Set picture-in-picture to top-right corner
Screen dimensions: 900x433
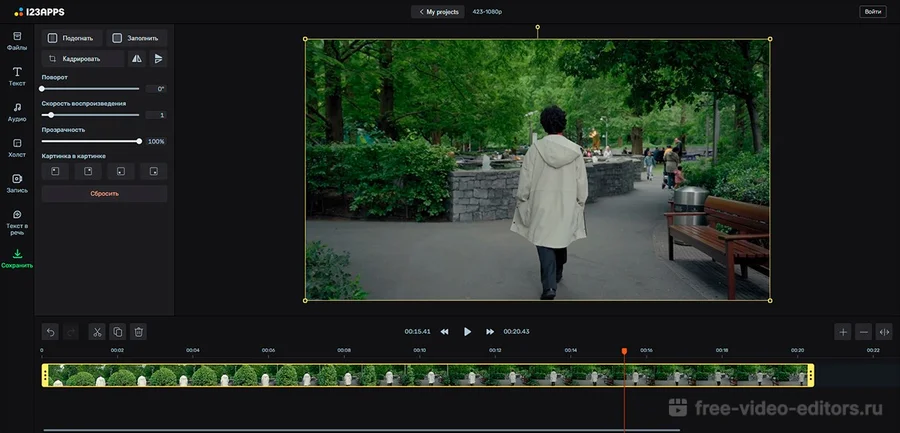click(x=88, y=171)
